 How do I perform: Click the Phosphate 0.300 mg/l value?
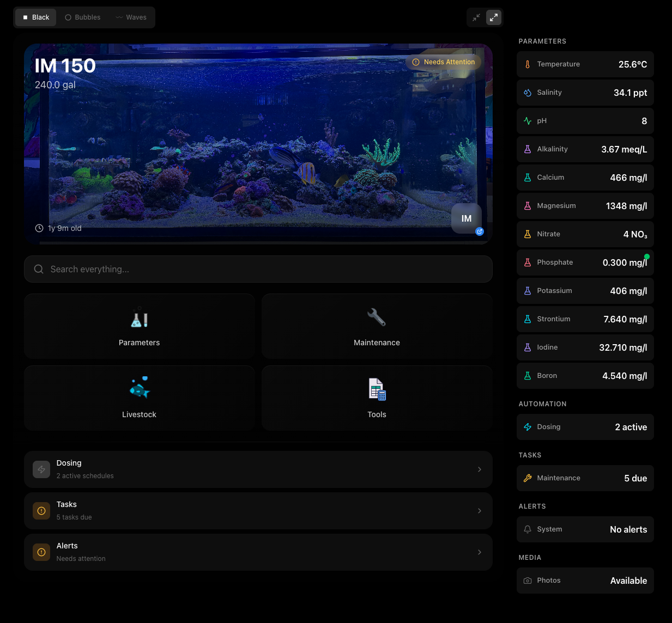[x=625, y=262]
